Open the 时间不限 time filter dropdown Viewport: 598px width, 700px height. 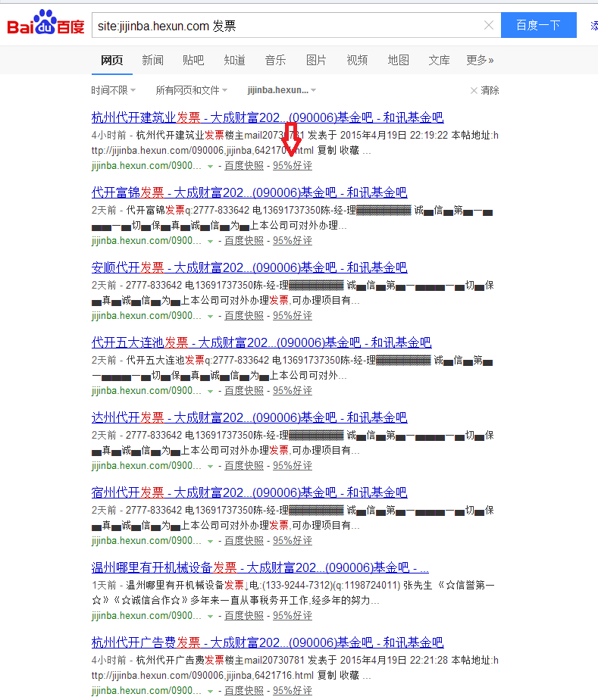pos(114,90)
